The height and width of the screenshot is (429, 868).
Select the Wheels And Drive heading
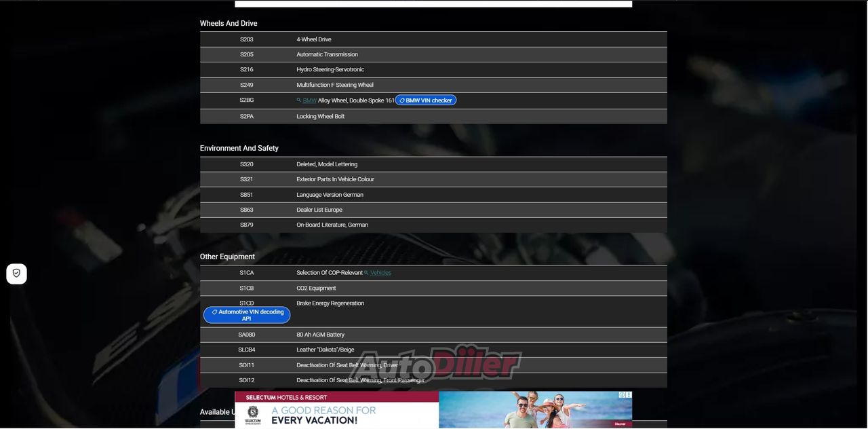229,24
